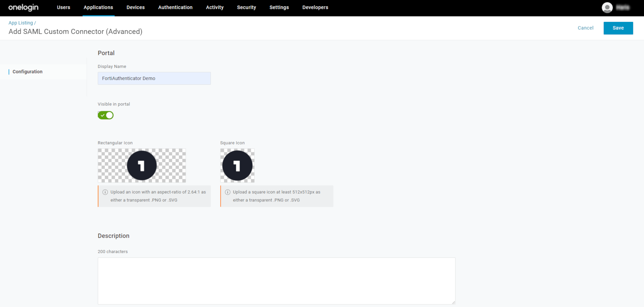This screenshot has height=307, width=644.
Task: Open the user avatar icon
Action: click(x=607, y=8)
